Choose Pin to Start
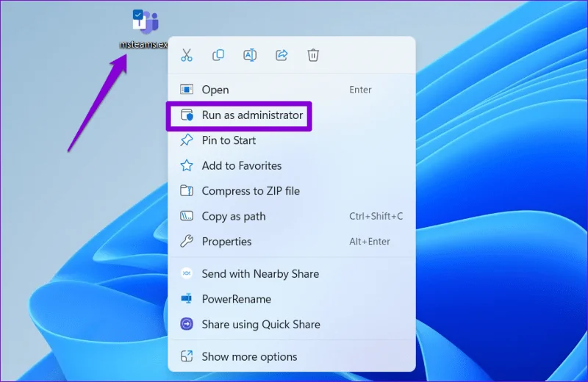Screen dimensions: 588x382 292,140
